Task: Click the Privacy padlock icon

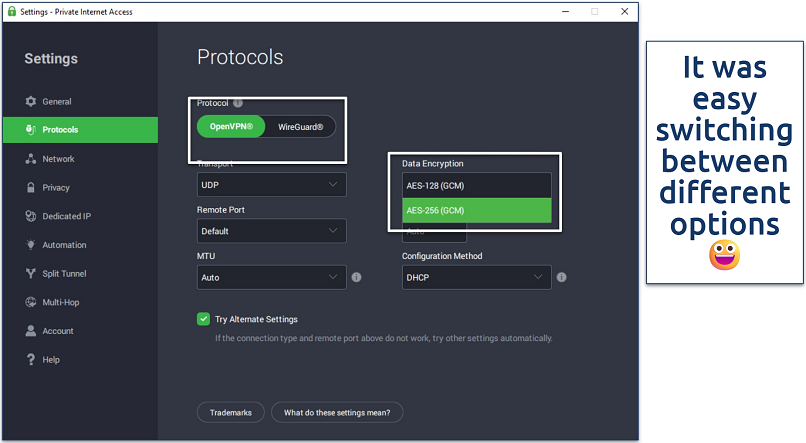Action: tap(31, 188)
